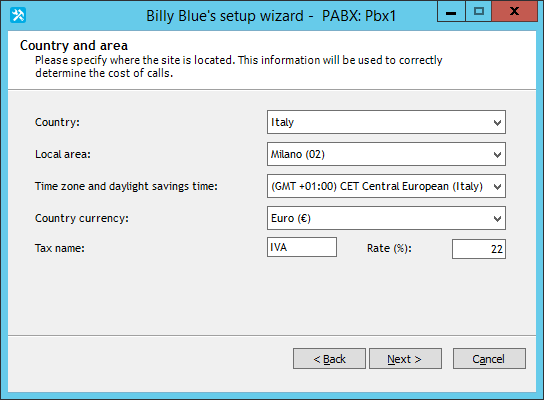The height and width of the screenshot is (400, 544).
Task: Click the 'Rate (%):' label
Action: 389,248
